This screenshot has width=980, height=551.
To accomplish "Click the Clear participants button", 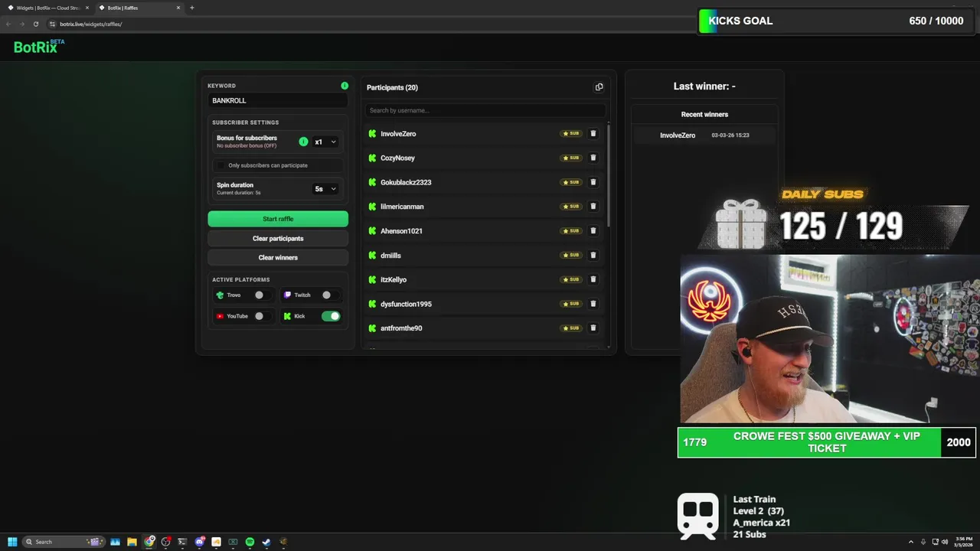I will (278, 238).
